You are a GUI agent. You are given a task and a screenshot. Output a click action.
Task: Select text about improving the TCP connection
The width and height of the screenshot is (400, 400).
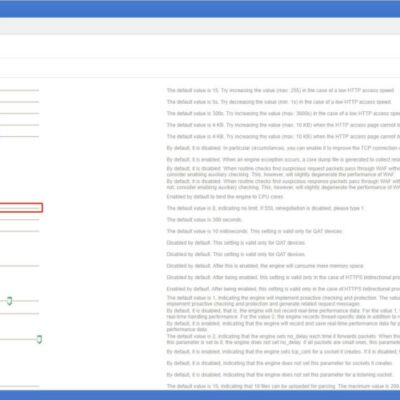click(283, 148)
